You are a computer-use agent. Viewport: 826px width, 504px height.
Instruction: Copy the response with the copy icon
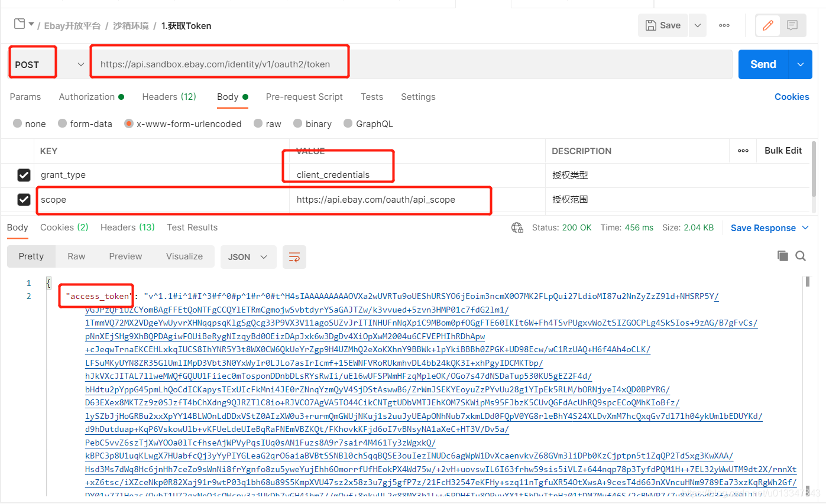782,256
